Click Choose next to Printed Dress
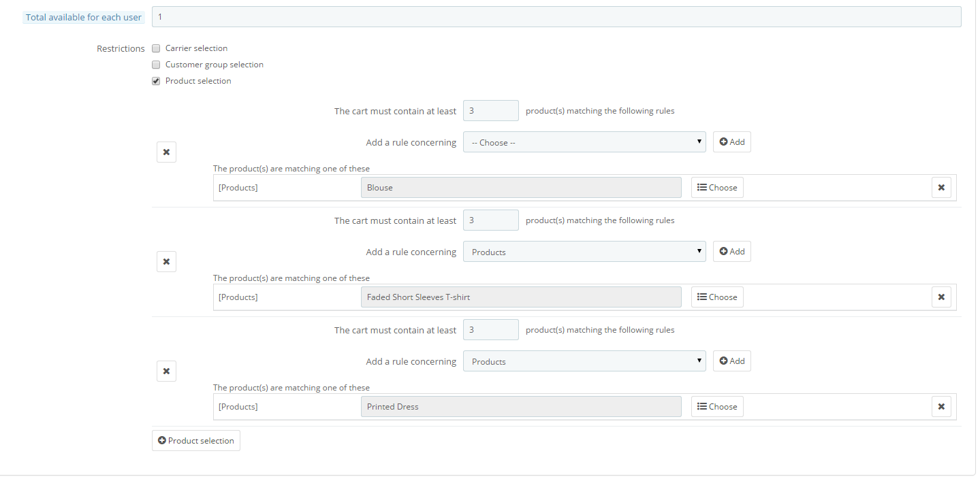 [x=717, y=407]
